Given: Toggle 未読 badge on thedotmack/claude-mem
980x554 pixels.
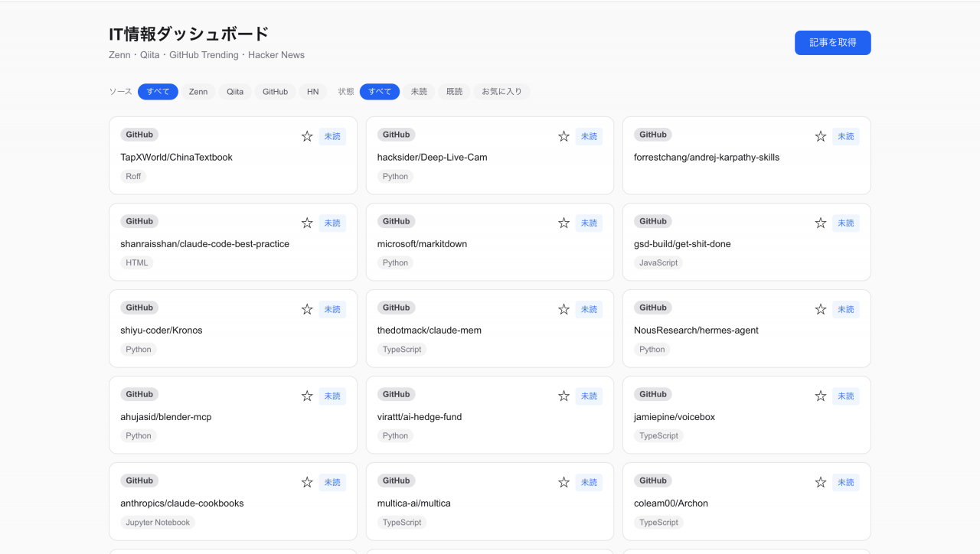Looking at the screenshot, I should (589, 309).
